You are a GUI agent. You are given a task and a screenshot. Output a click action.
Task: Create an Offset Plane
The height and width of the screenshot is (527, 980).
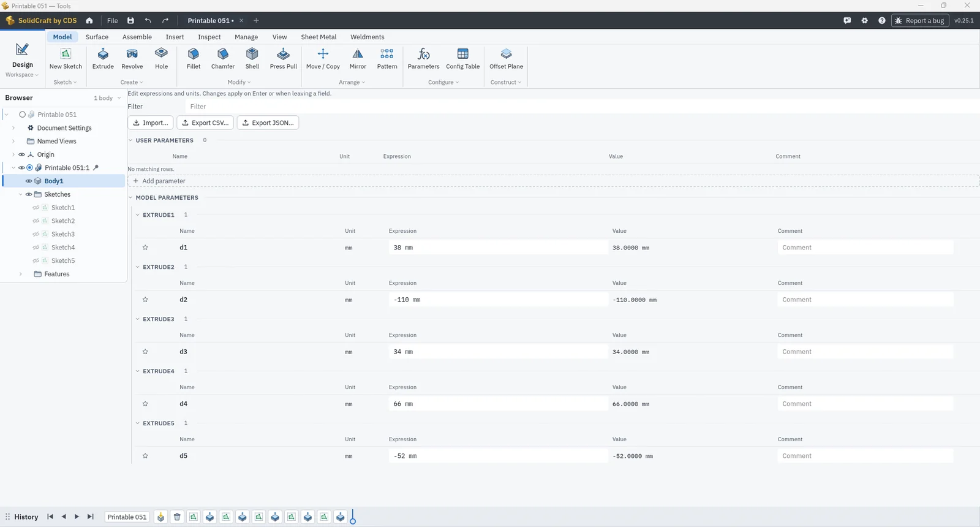[x=506, y=59]
